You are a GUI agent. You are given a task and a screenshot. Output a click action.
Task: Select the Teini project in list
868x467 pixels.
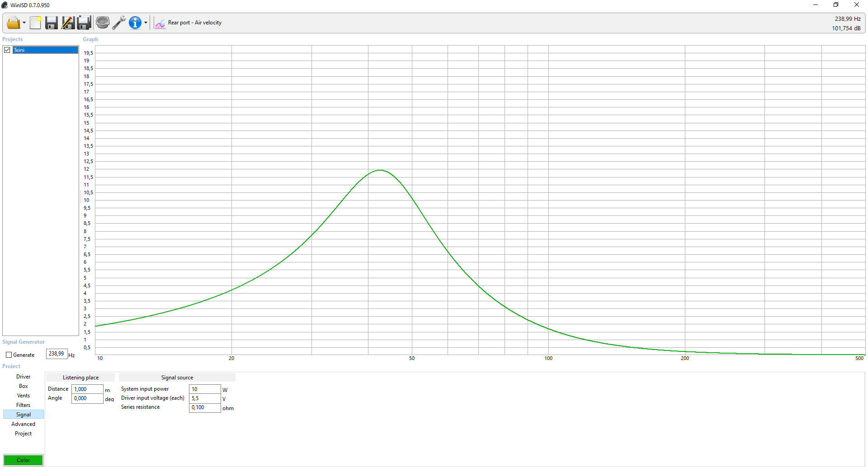45,50
